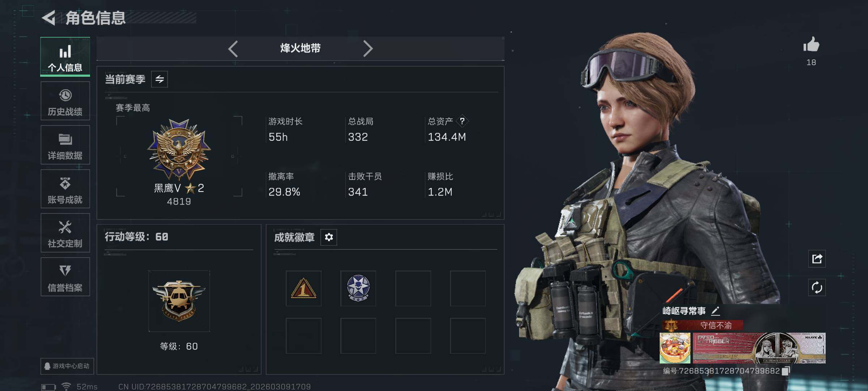Switch to the previous game mode with left chevron

coord(233,49)
